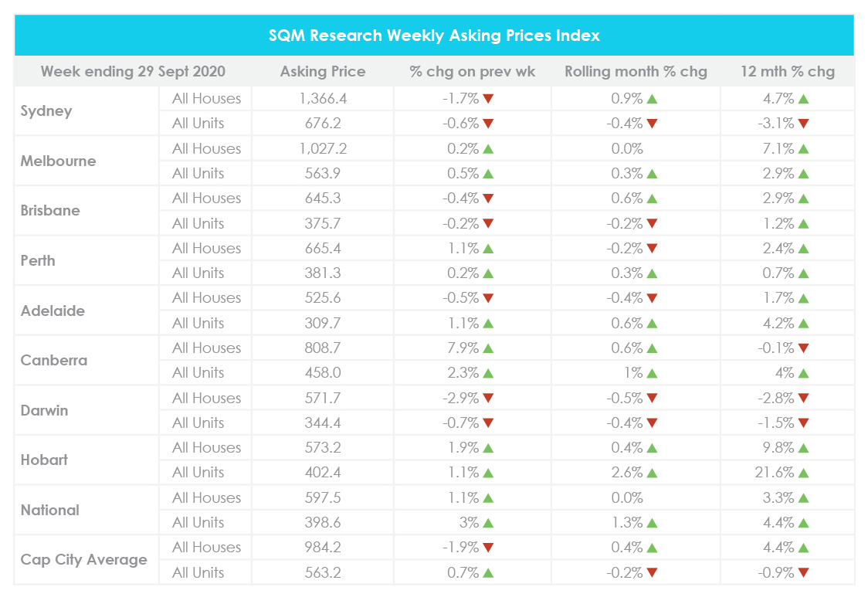Click the 'Asking Price' column header
Image resolution: width=868 pixels, height=604 pixels.
323,71
